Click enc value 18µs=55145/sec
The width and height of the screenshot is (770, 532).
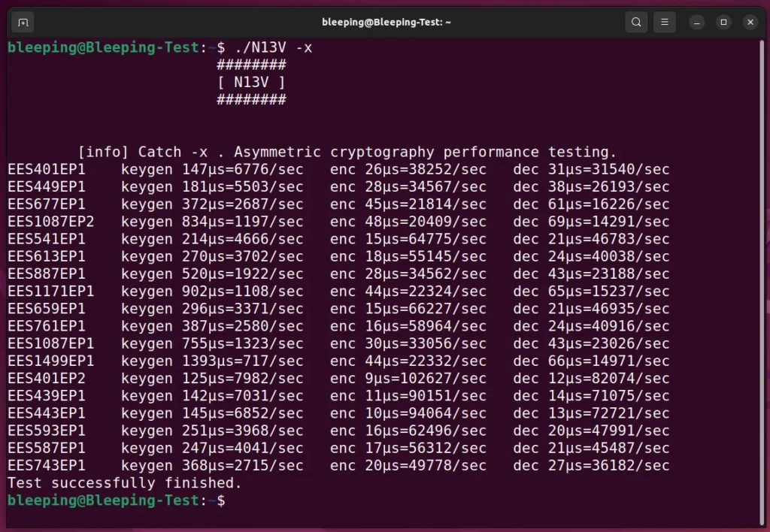[x=426, y=257]
